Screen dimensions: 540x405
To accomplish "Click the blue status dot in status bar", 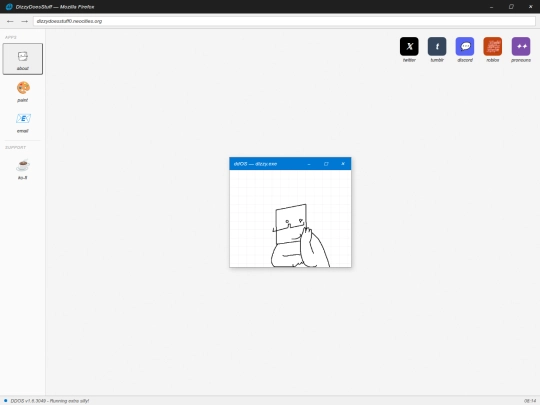I will tap(6, 401).
